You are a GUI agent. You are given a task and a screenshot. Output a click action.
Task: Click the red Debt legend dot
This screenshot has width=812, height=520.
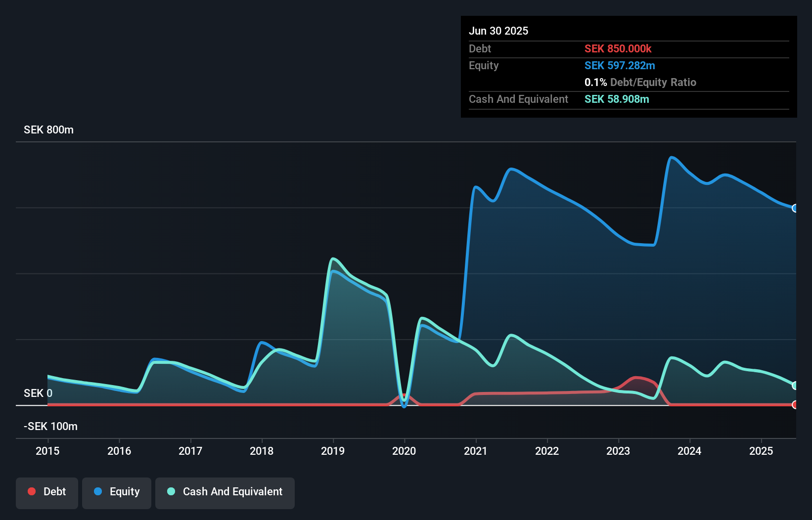click(31, 491)
